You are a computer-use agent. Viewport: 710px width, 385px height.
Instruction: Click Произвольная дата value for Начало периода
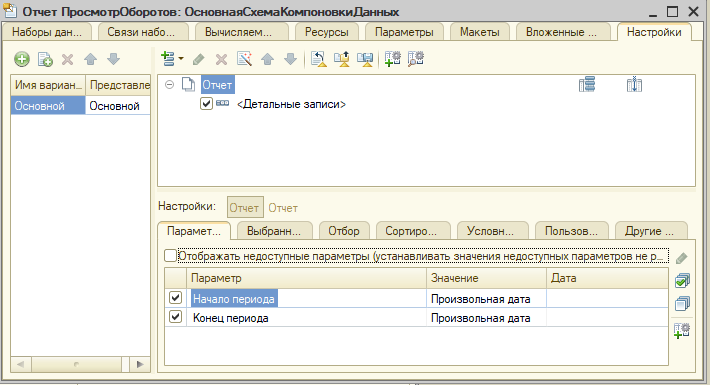coord(486,298)
